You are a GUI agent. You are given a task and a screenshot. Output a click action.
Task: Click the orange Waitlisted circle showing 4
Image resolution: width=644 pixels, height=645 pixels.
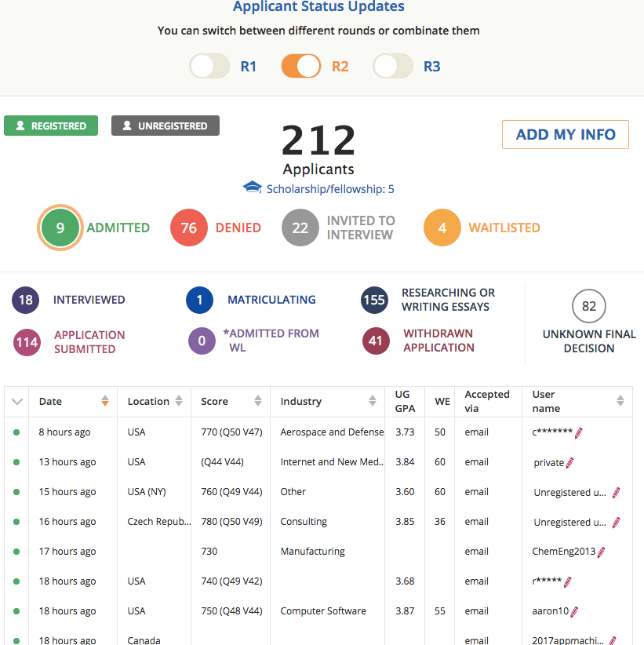tap(442, 228)
